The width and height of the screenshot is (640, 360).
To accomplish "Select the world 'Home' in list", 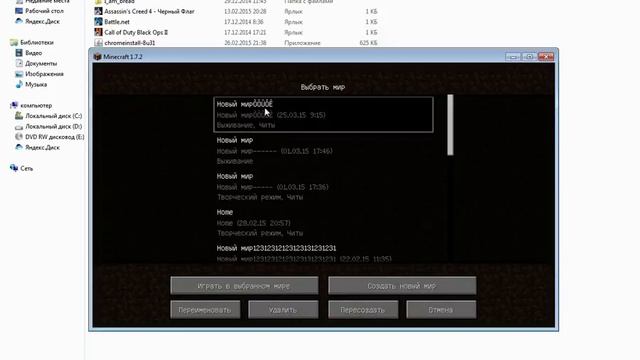I will (323, 222).
